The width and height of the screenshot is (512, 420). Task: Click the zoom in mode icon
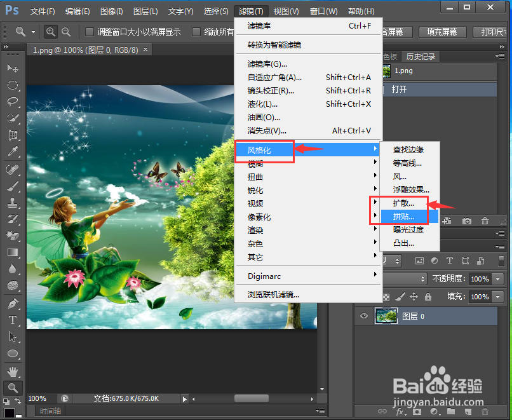(x=51, y=32)
